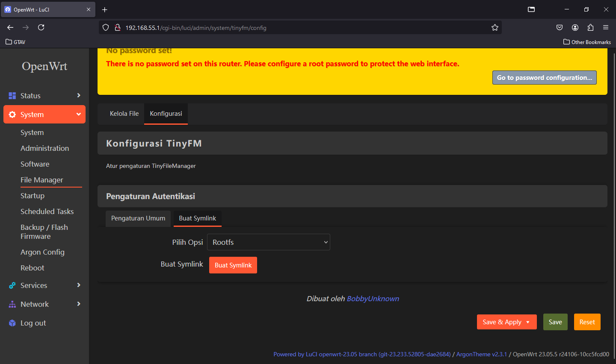The height and width of the screenshot is (364, 616).
Task: Open a new browser tab
Action: tap(105, 9)
